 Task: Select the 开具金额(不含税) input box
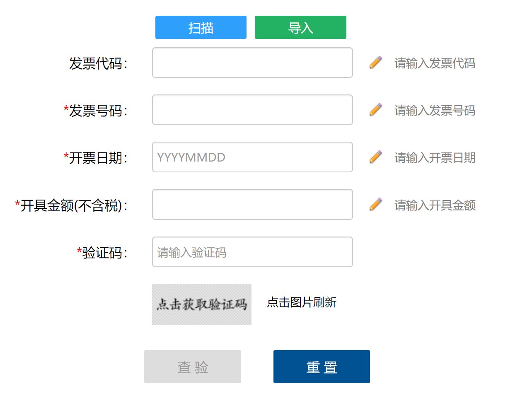(x=252, y=204)
